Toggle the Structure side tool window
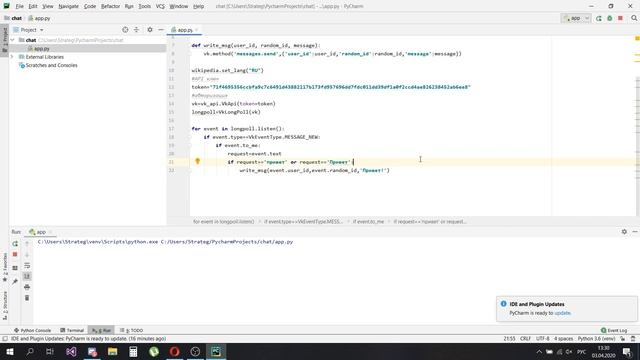This screenshot has height=360, width=640. point(4,305)
